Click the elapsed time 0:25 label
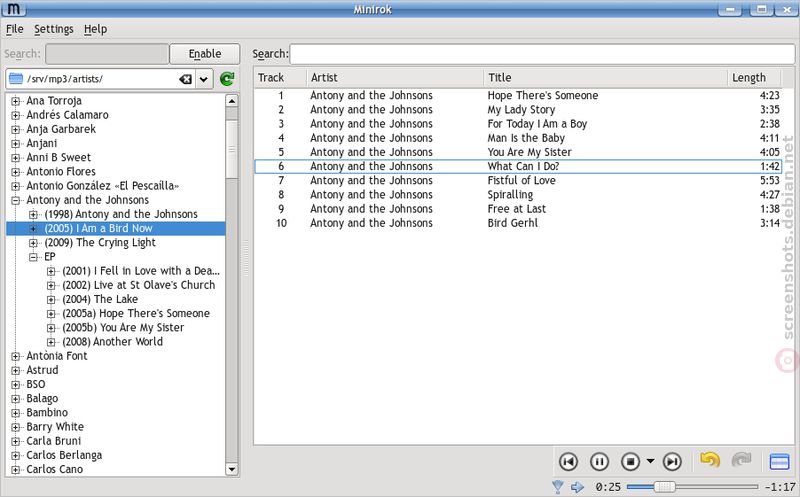The height and width of the screenshot is (497, 800). click(608, 487)
